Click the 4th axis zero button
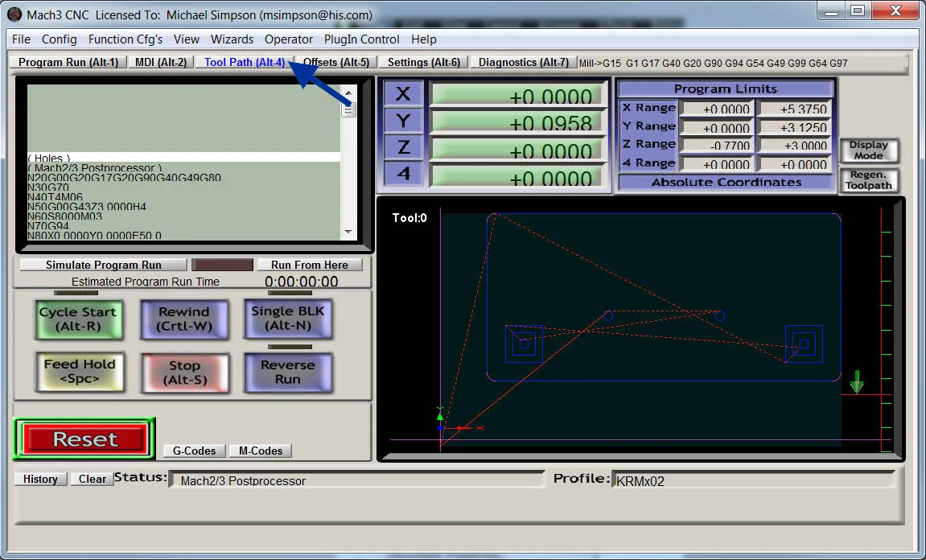Screen dimensions: 926x560 click(403, 175)
